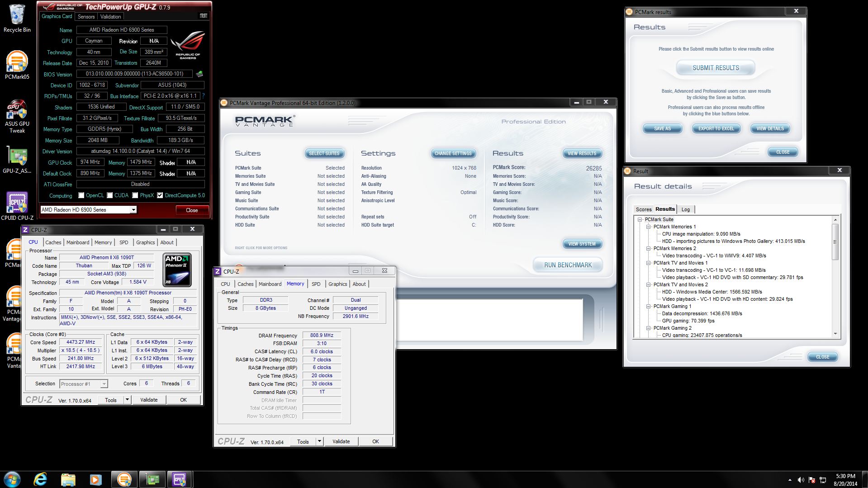Switch to GPU-Z taskbar item
The height and width of the screenshot is (488, 868).
(x=152, y=479)
